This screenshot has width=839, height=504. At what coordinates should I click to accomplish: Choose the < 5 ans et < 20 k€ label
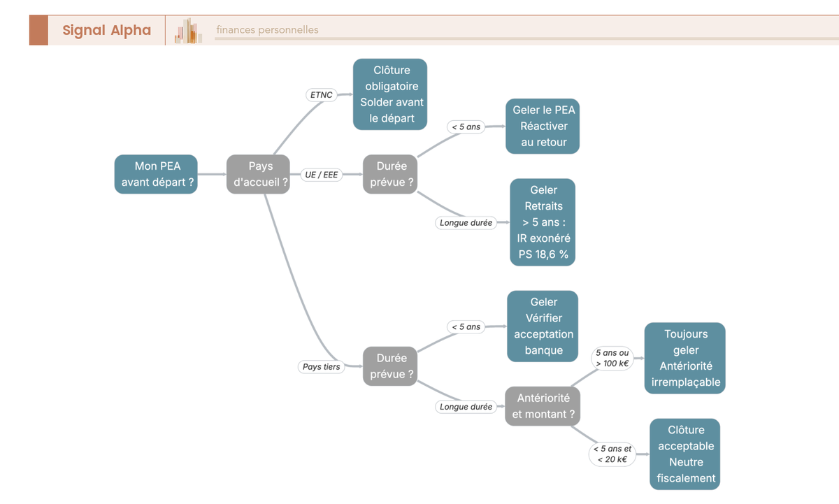pyautogui.click(x=612, y=454)
